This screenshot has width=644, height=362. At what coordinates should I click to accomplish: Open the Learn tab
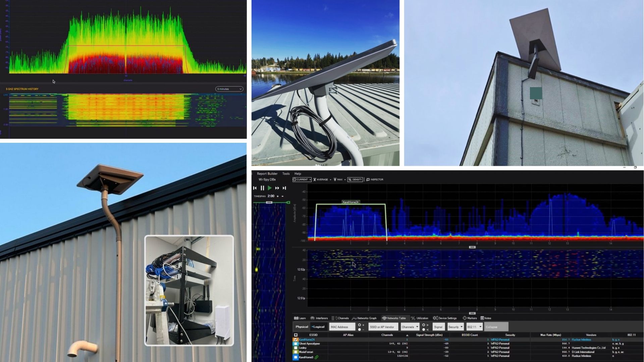[x=300, y=318]
